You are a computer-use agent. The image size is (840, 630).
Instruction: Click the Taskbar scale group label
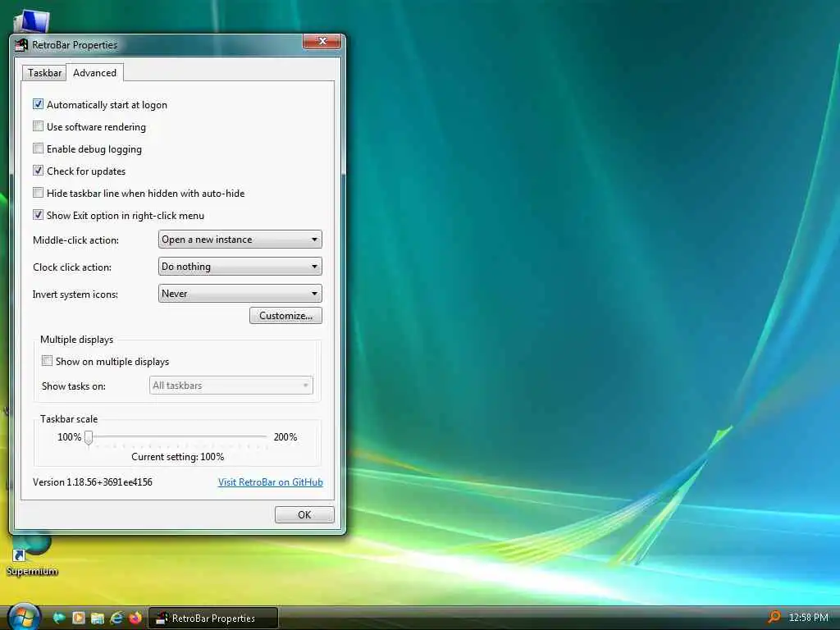point(69,419)
